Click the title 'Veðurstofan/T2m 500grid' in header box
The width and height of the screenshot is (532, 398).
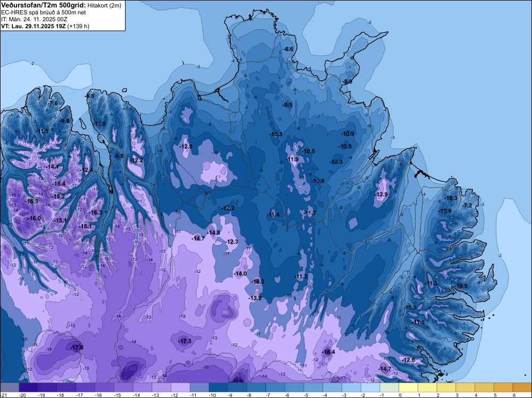[44, 5]
